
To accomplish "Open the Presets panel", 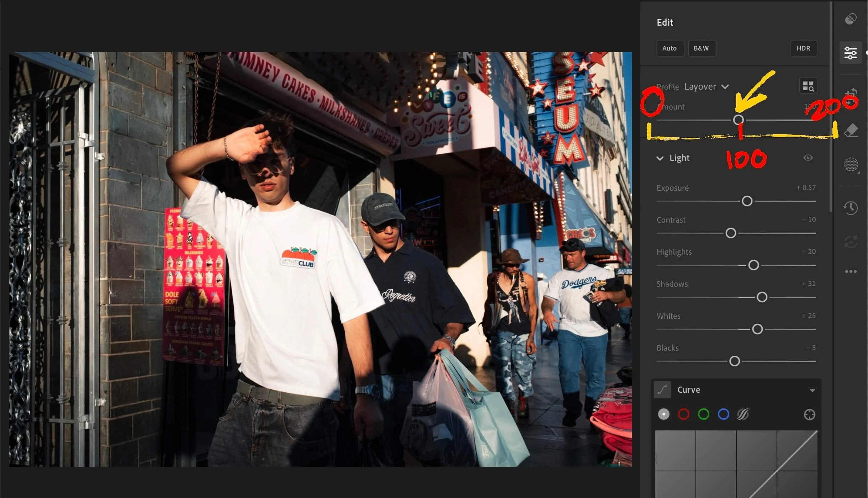I will tap(851, 19).
